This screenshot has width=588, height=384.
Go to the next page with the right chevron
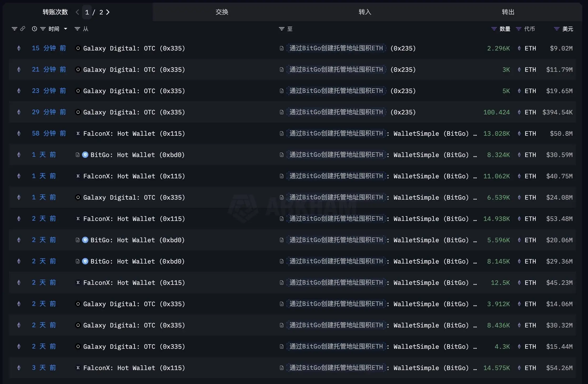coord(108,12)
